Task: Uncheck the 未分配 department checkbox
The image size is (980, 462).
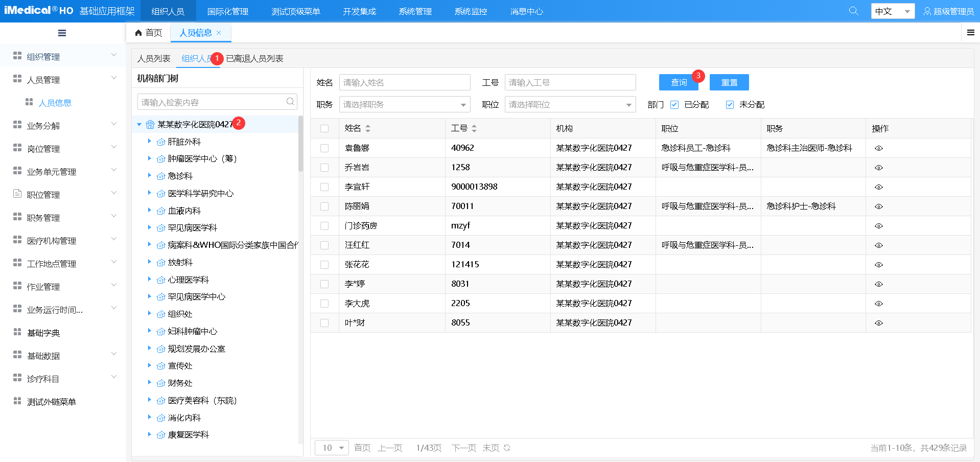Action: point(730,105)
